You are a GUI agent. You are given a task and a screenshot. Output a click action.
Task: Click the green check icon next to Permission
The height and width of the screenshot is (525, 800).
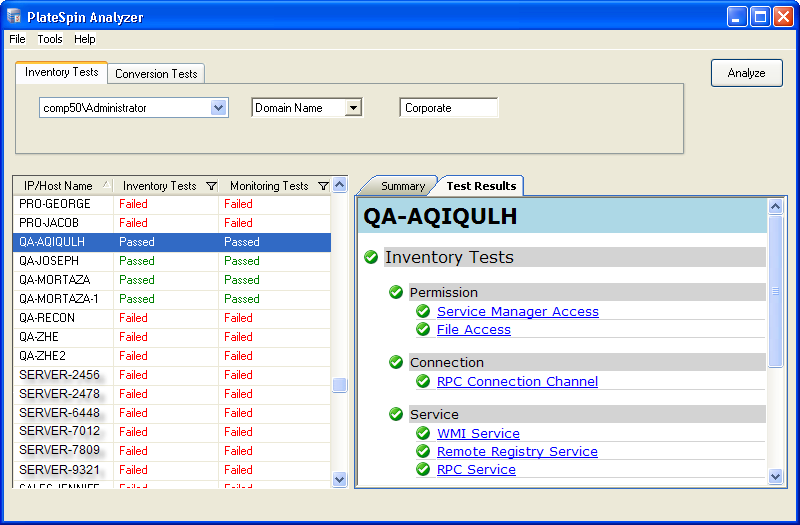[396, 293]
